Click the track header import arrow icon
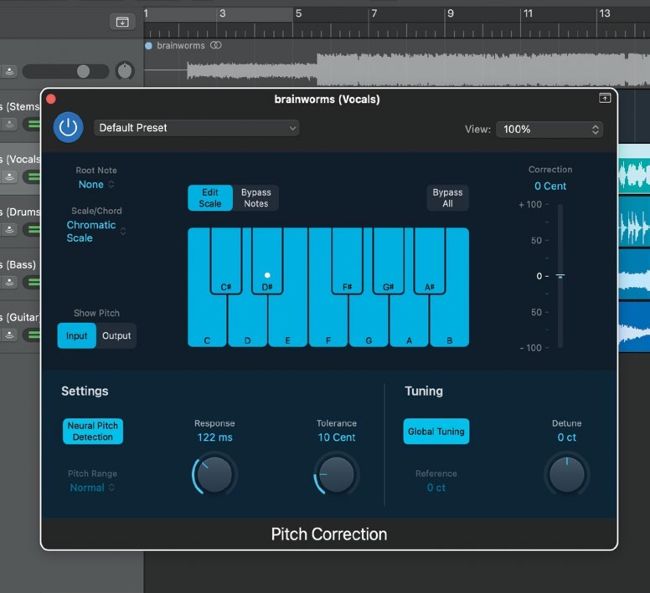This screenshot has height=593, width=650. (x=122, y=21)
